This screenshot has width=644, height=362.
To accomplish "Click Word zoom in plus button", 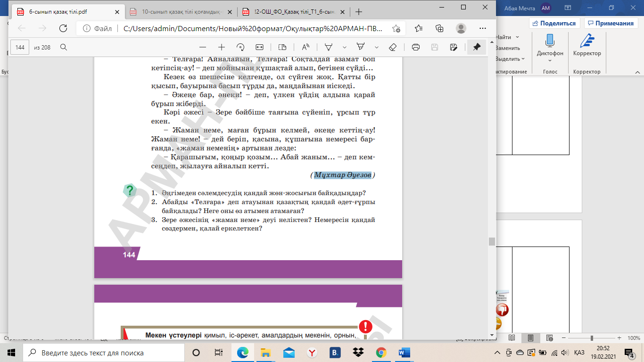I will (620, 338).
